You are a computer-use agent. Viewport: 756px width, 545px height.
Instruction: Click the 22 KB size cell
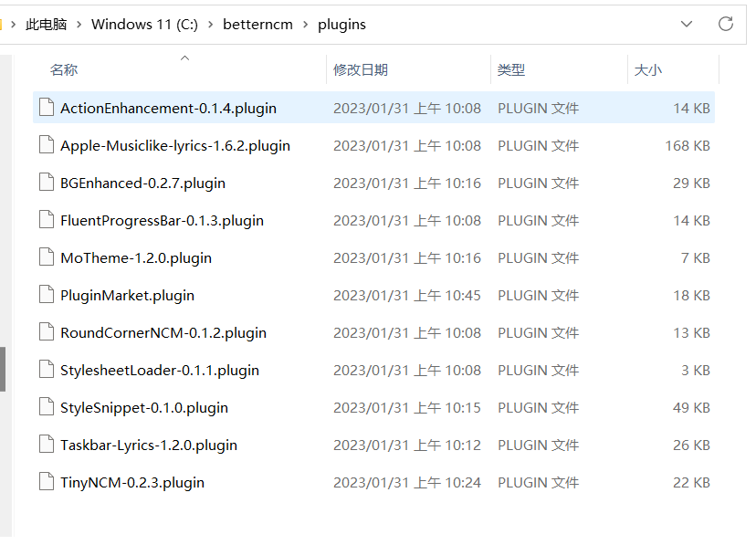click(691, 482)
